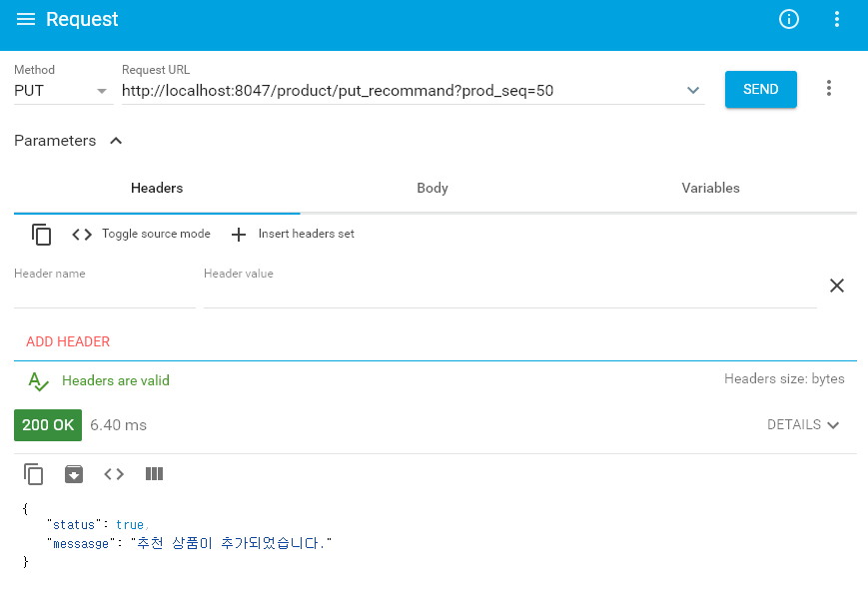Click the 6.40 ms response time
The height and width of the screenshot is (589, 868).
click(x=119, y=424)
